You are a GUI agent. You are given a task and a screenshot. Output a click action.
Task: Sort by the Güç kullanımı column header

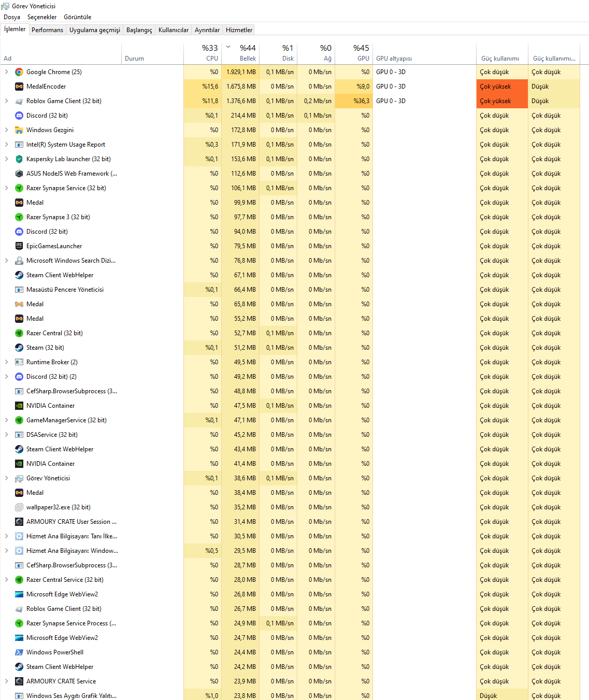502,53
